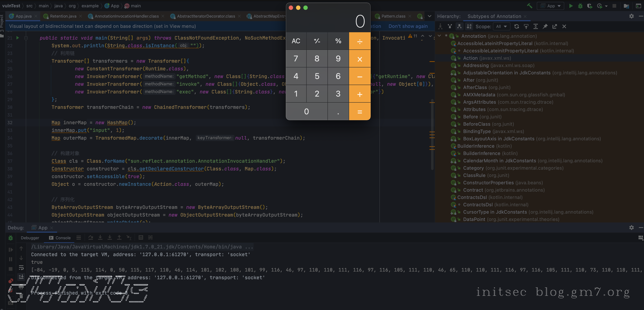Toggle Subtypes Hierarchy view button
The image size is (644, 310).
coord(459,26)
